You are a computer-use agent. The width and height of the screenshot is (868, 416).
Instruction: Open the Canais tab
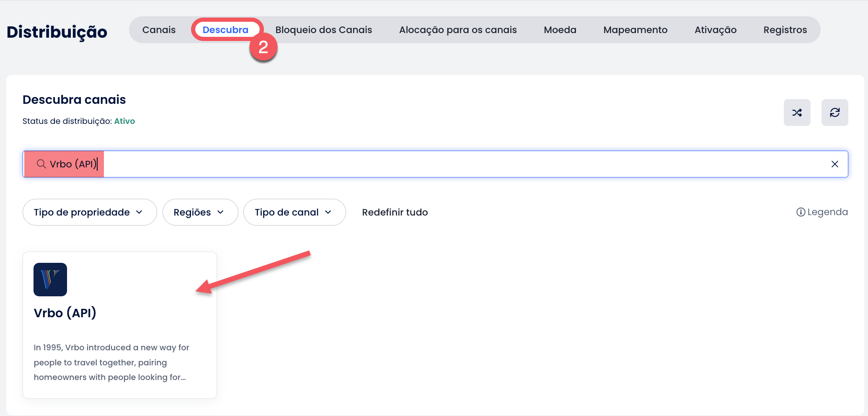[x=159, y=30]
